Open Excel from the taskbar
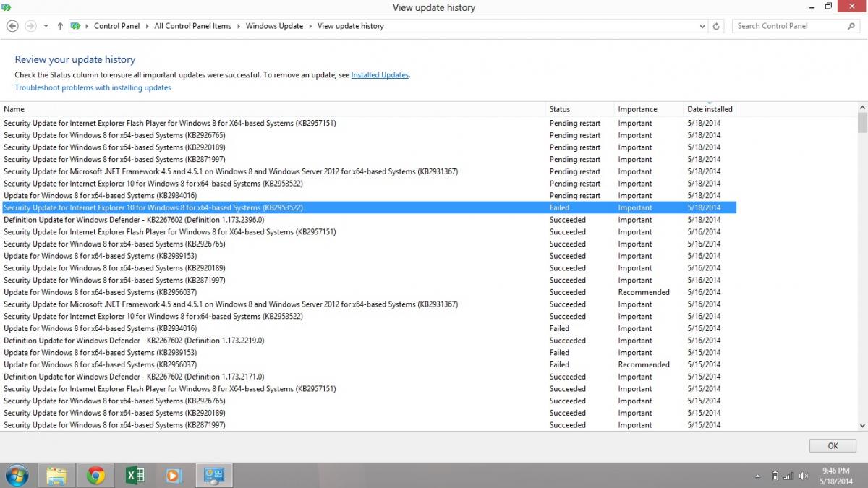This screenshot has width=868, height=488. pos(135,475)
